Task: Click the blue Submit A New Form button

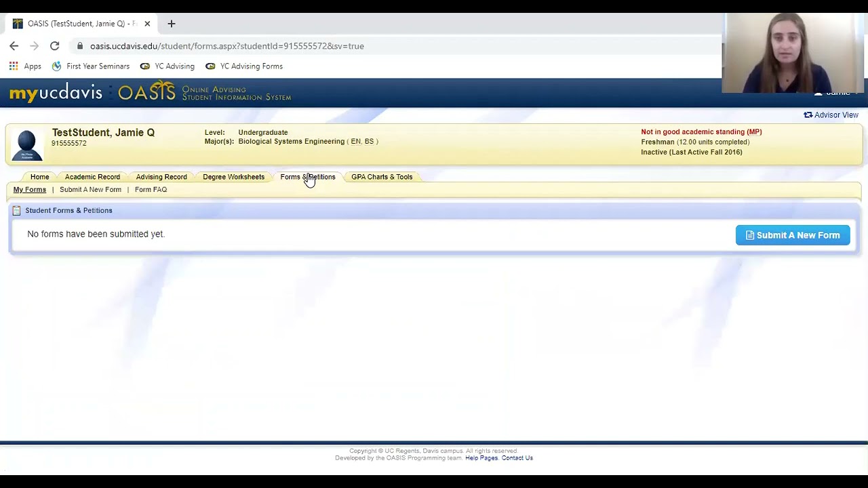Action: (x=792, y=235)
